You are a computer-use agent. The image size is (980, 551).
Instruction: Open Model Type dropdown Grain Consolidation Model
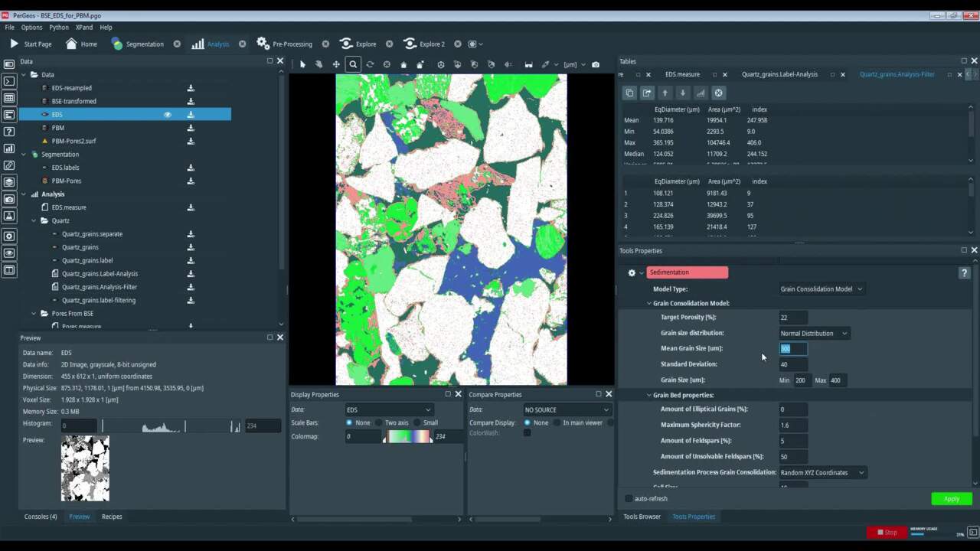[x=821, y=289]
